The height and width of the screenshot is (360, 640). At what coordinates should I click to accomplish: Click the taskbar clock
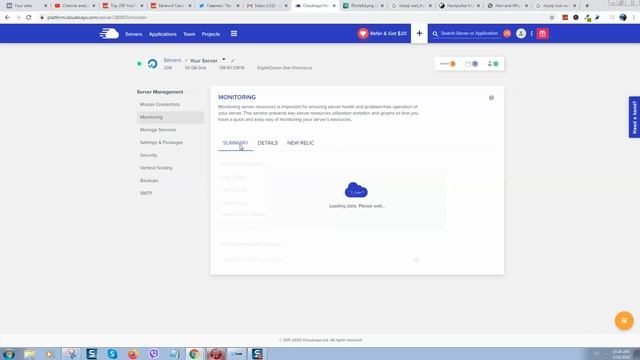621,354
